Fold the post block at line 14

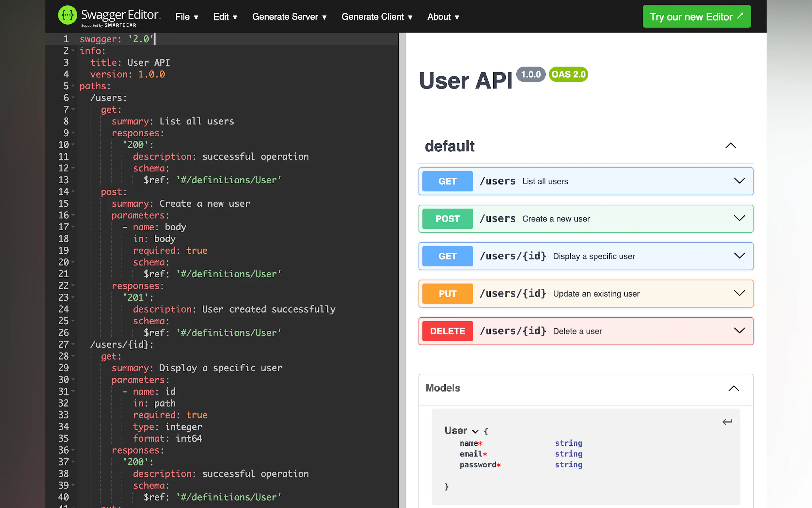point(73,192)
